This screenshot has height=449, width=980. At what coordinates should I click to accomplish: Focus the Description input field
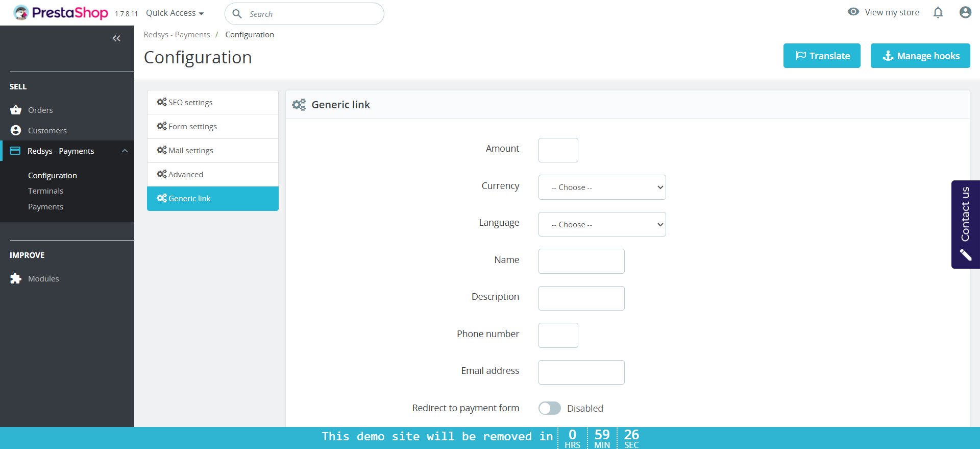(581, 298)
